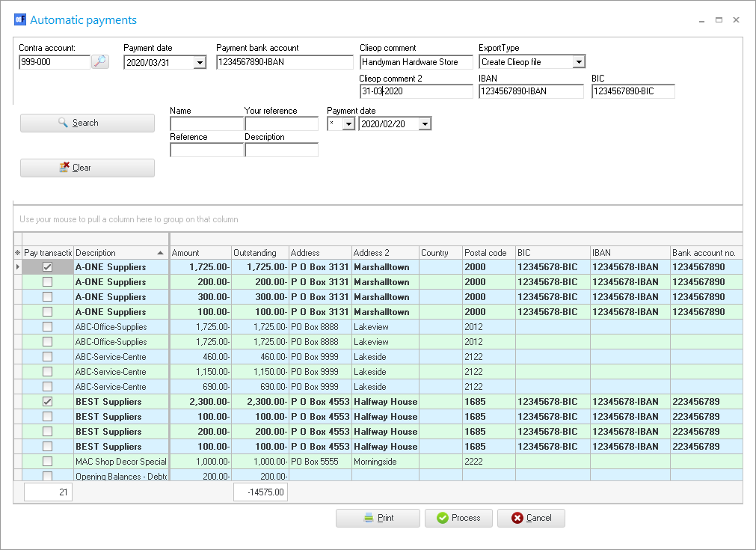Image resolution: width=756 pixels, height=550 pixels.
Task: Click the Process button
Action: click(458, 518)
